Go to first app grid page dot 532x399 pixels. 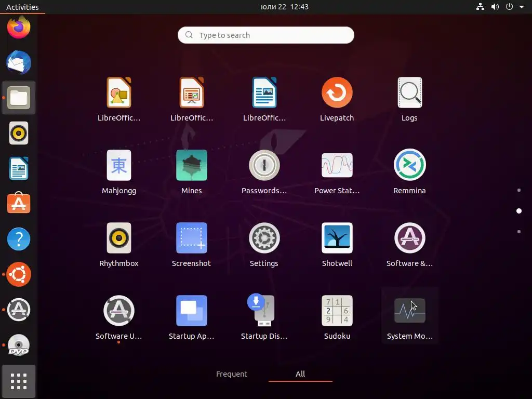tap(519, 190)
